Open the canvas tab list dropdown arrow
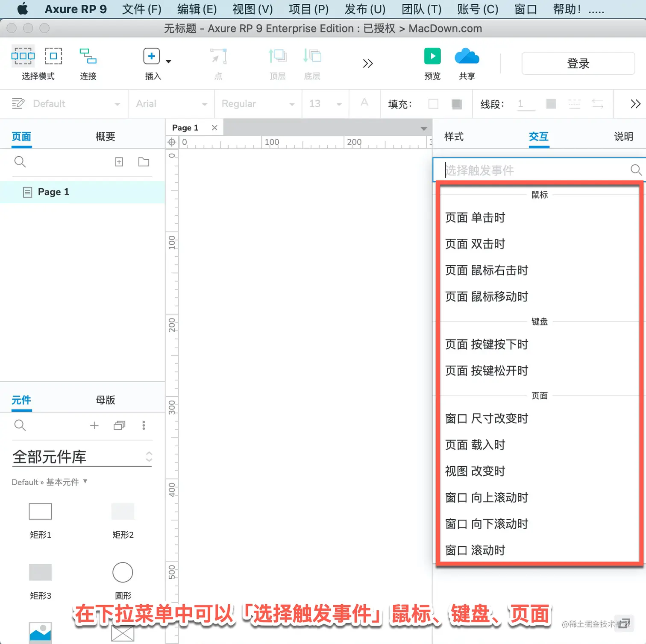This screenshot has width=646, height=644. [424, 129]
